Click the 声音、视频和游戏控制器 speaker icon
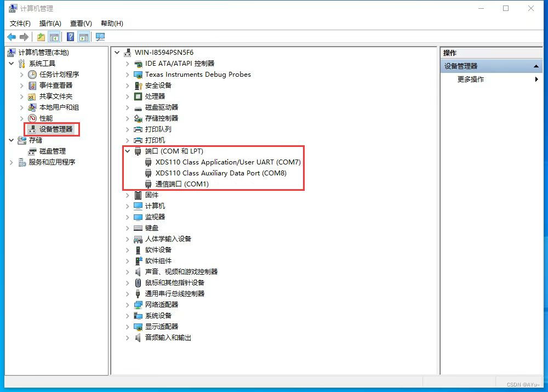Screen dimensions: 548x392 point(138,272)
